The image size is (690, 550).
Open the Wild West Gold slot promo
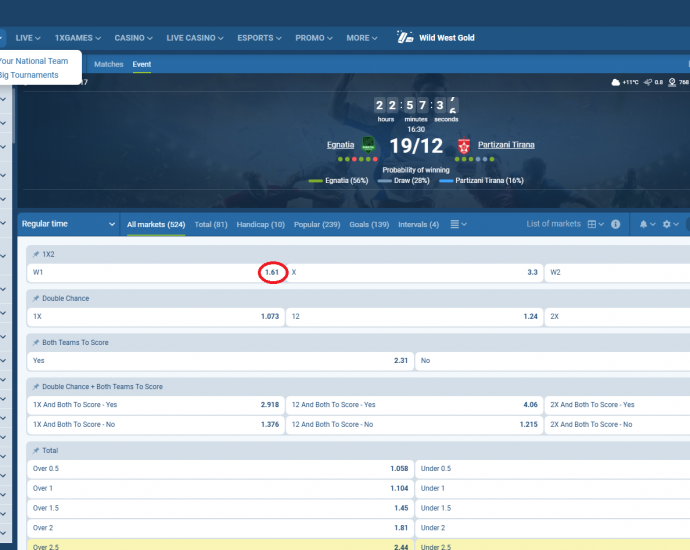tap(436, 38)
